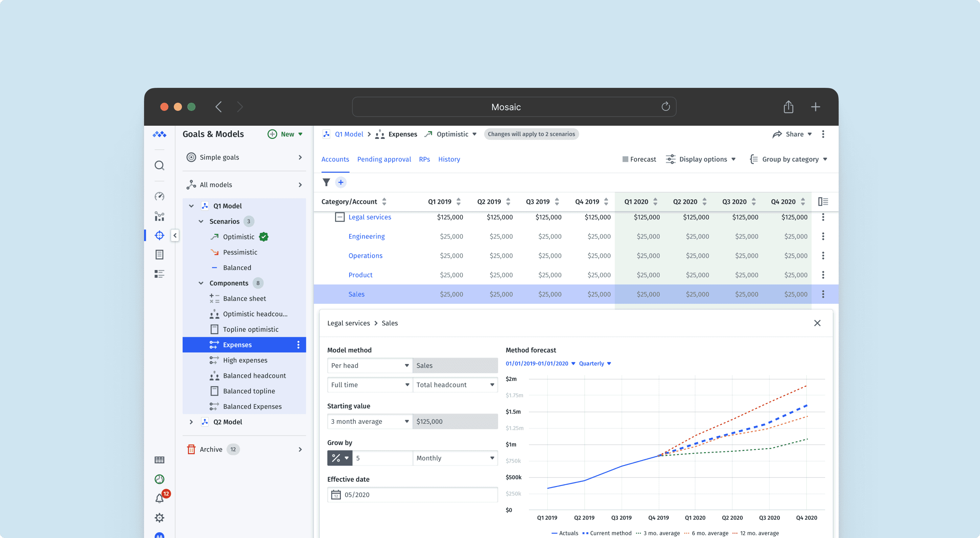The width and height of the screenshot is (980, 538).
Task: Open more options for Legal services row
Action: coord(823,217)
